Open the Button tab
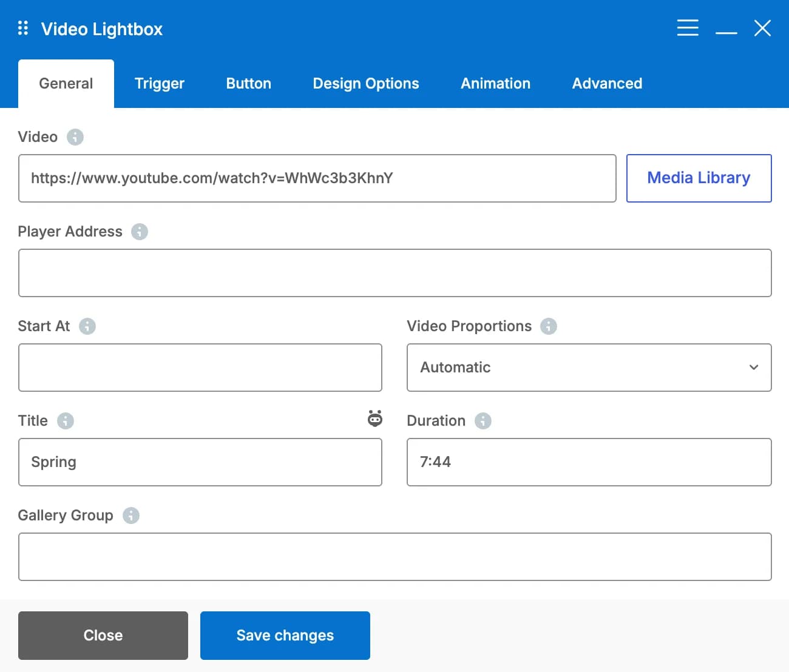This screenshot has width=789, height=672. click(249, 84)
